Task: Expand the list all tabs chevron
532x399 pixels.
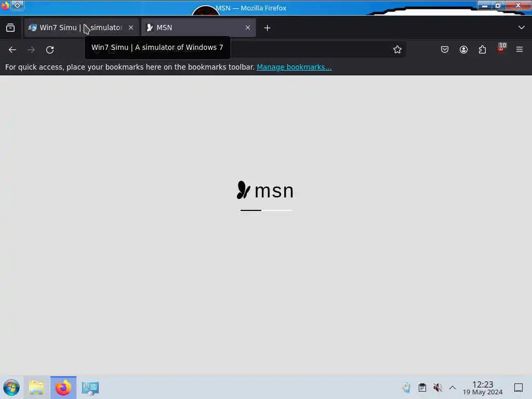Action: click(522, 28)
